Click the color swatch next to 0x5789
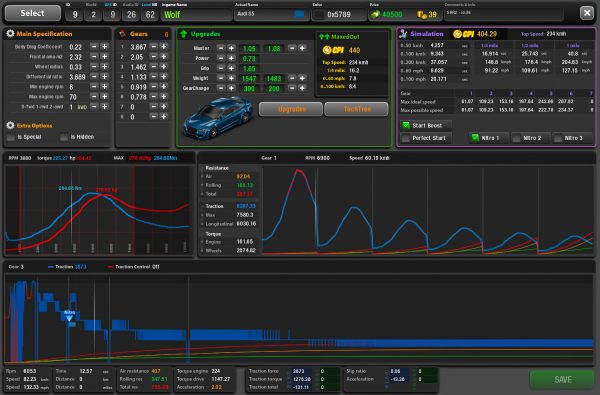600x395 pixels. [318, 15]
